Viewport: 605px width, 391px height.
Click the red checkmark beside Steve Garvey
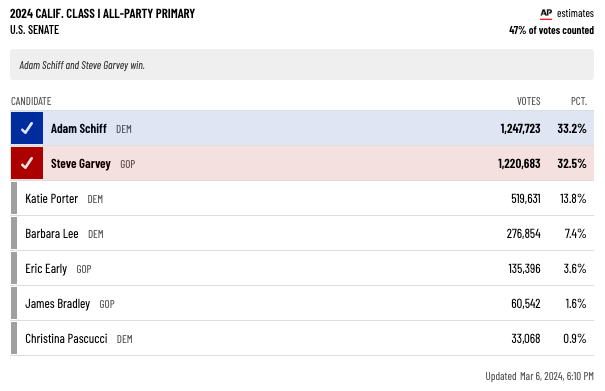point(27,163)
